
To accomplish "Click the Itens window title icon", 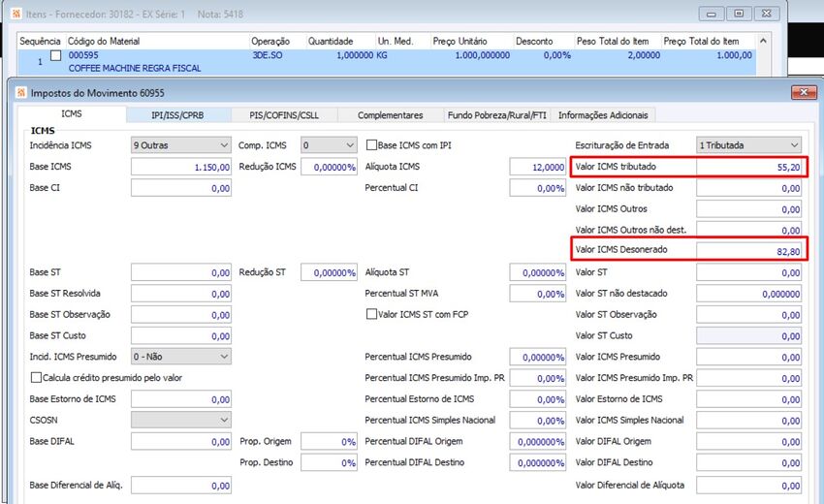I will tap(16, 15).
